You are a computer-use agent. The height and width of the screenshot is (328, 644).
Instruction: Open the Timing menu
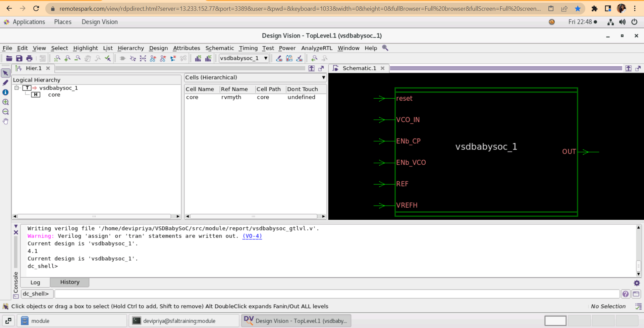tap(248, 48)
